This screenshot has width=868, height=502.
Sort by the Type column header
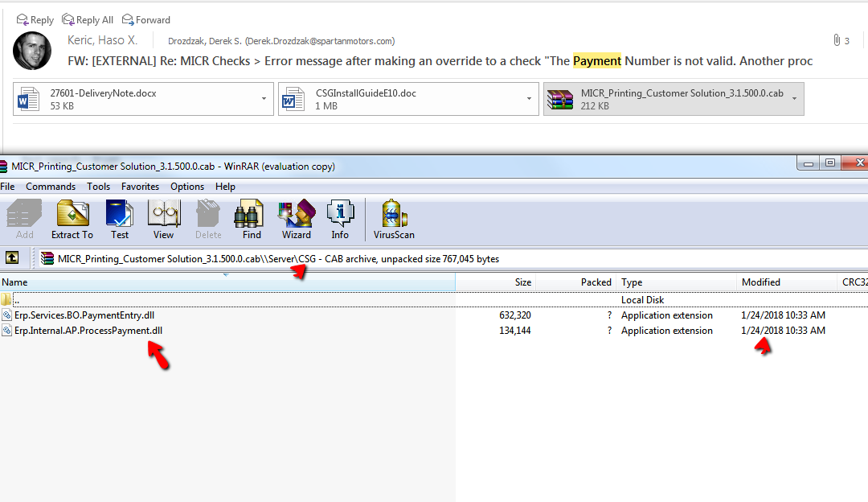tap(677, 282)
